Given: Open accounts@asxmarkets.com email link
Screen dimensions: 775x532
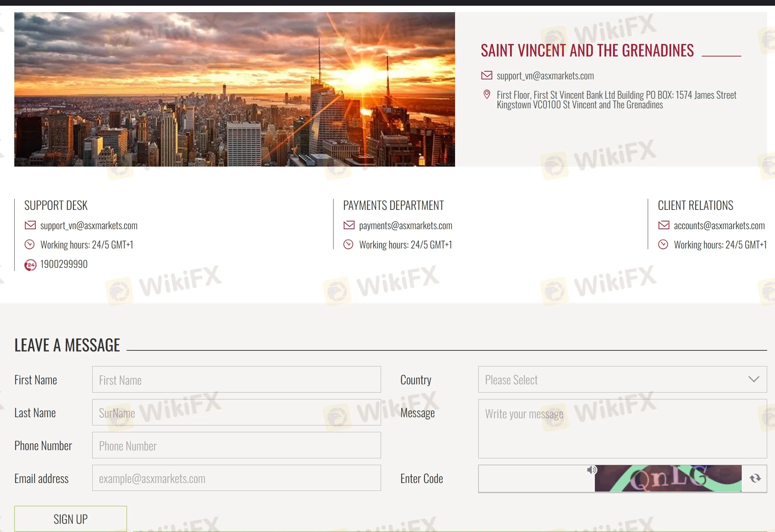Looking at the screenshot, I should tap(719, 226).
